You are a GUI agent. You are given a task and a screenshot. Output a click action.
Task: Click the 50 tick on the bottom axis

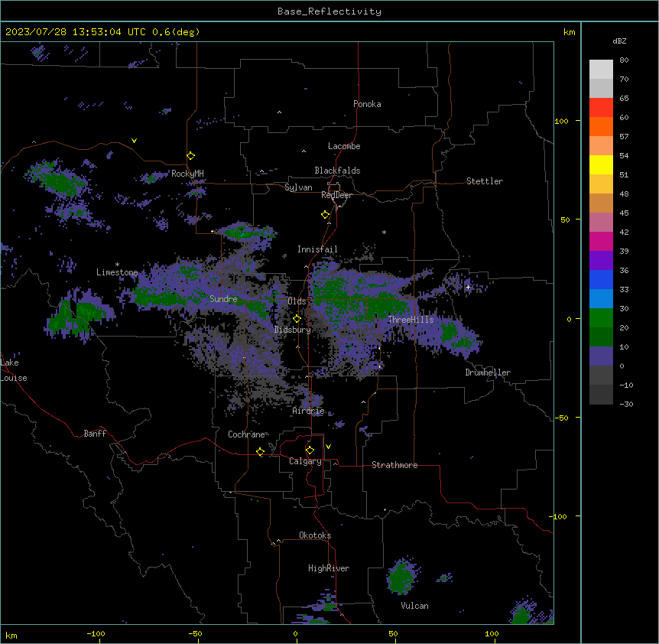tap(393, 633)
